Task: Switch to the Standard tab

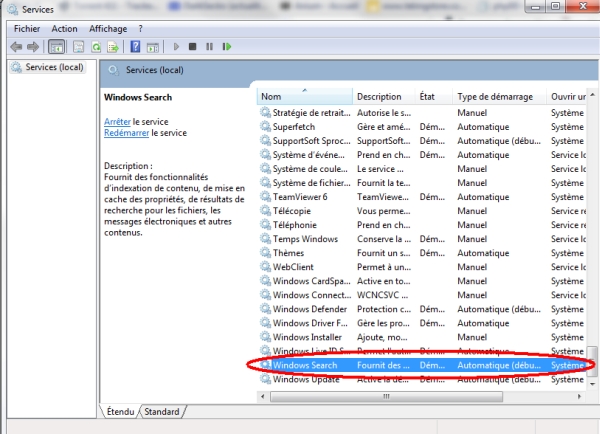Action: pyautogui.click(x=161, y=412)
